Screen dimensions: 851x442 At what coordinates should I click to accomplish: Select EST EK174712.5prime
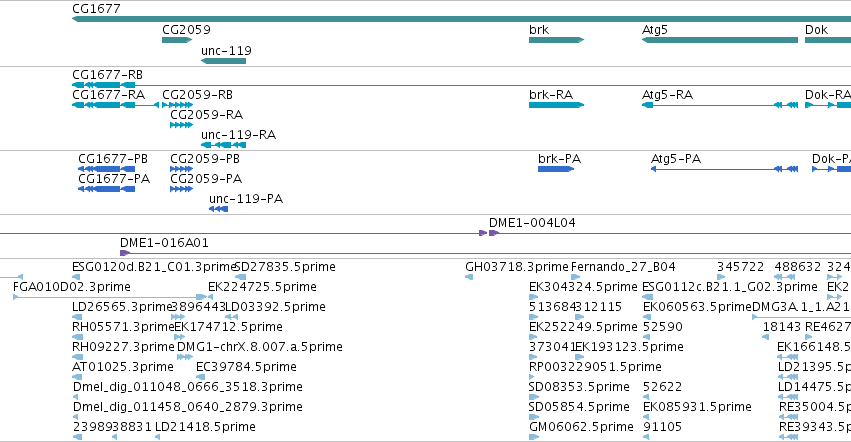228,327
